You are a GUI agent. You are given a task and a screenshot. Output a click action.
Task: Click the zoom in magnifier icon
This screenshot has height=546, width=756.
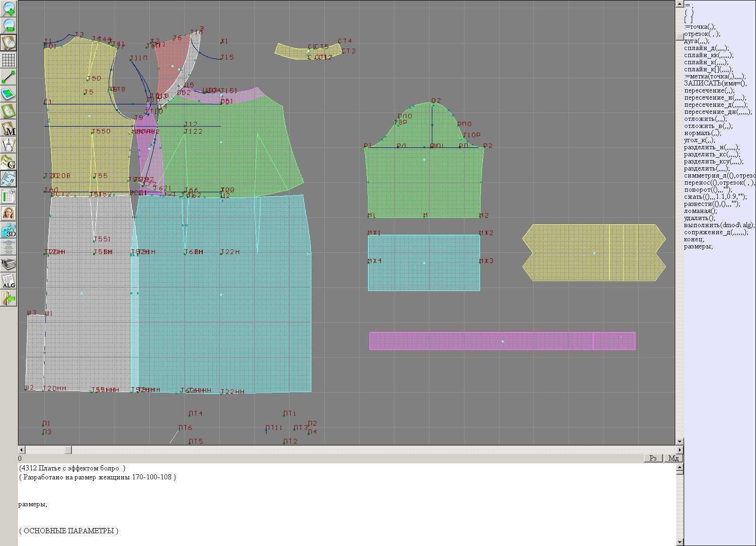(9, 9)
